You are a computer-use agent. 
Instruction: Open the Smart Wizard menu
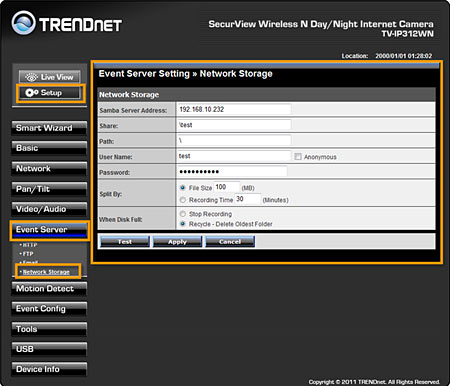[x=49, y=128]
